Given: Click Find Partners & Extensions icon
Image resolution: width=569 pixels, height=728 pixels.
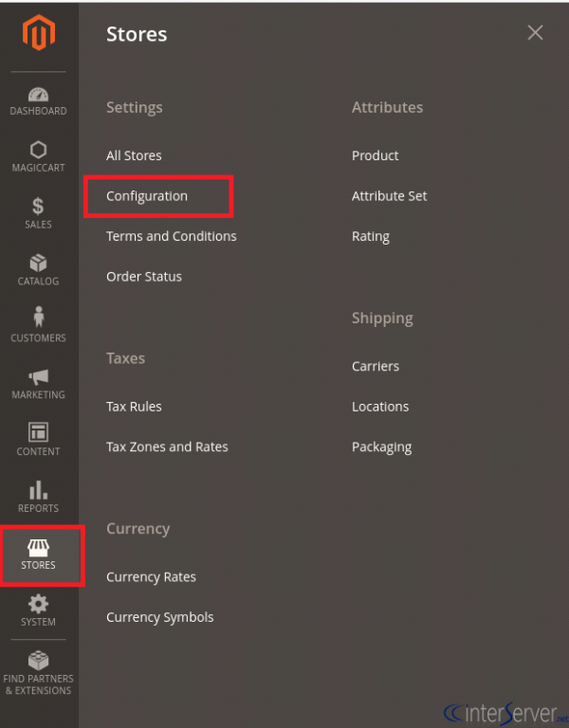Looking at the screenshot, I should 38,661.
